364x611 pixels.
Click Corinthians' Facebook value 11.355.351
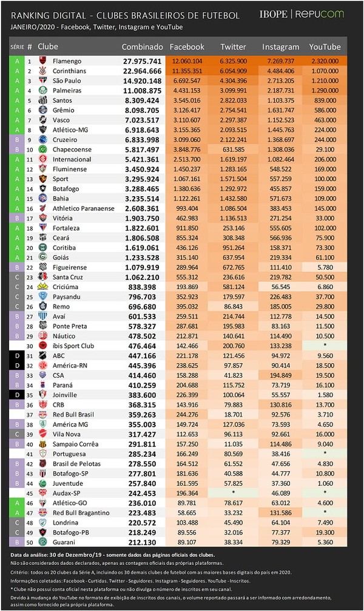[x=187, y=71]
